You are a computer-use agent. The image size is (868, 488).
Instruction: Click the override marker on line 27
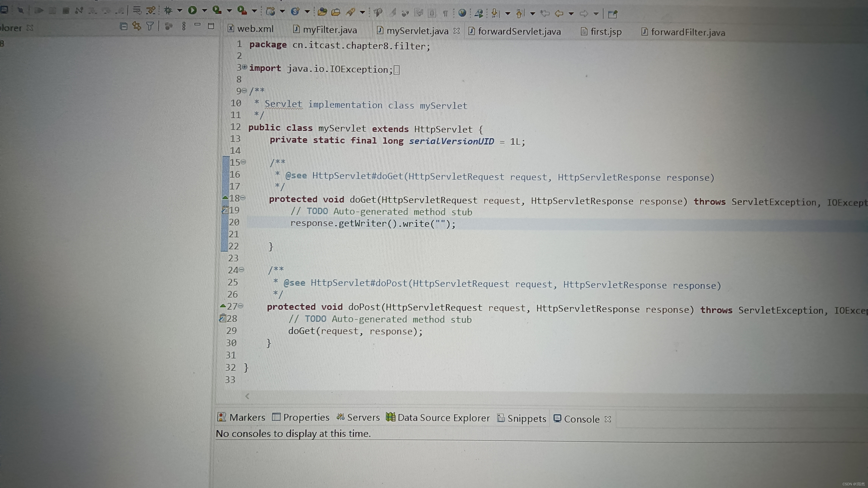click(x=223, y=306)
